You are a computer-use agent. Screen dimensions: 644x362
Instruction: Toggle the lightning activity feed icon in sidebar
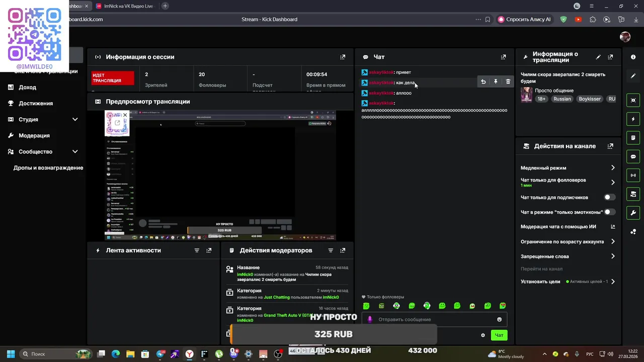[x=633, y=119]
